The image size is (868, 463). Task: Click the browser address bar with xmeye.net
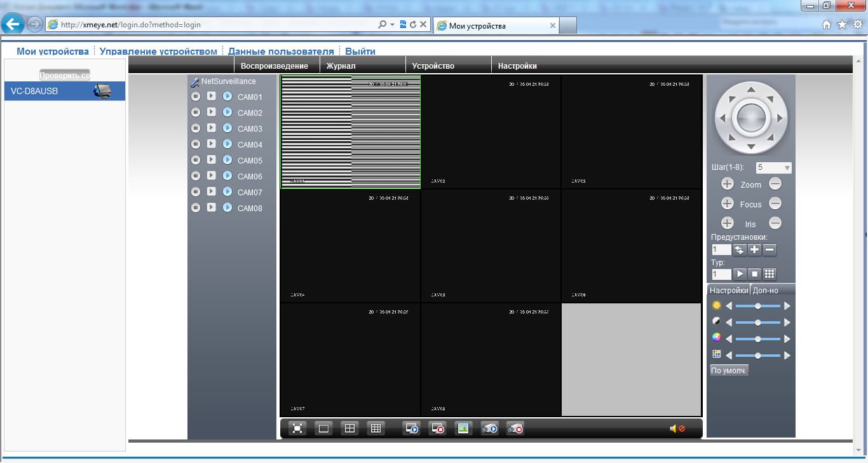(x=213, y=25)
